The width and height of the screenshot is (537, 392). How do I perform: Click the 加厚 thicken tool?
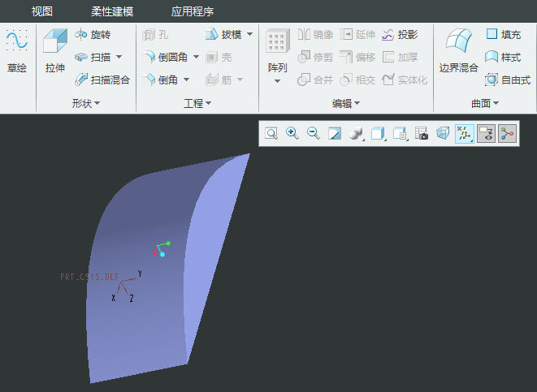(400, 57)
